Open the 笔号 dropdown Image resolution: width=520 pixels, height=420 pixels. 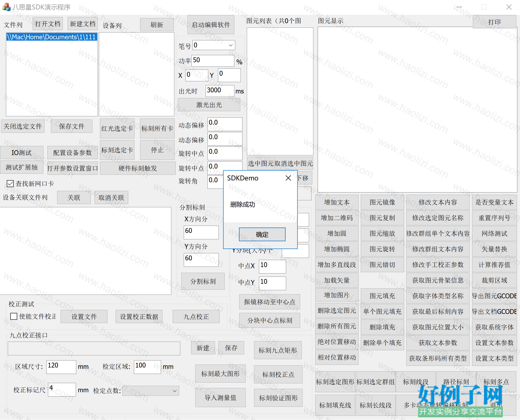[231, 45]
